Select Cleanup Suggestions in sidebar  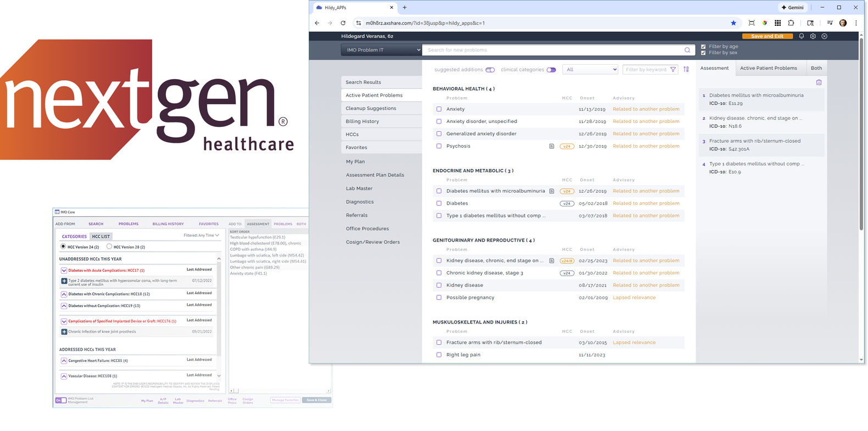(381, 108)
